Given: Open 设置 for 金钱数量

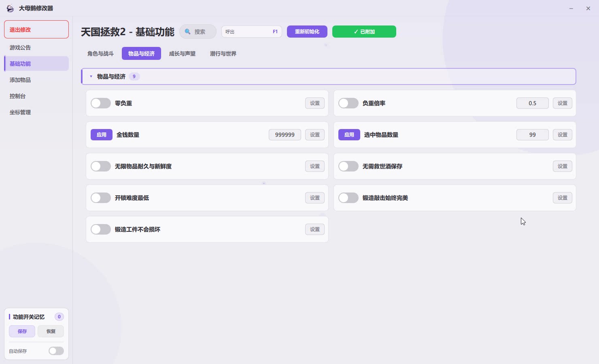Looking at the screenshot, I should pyautogui.click(x=315, y=135).
